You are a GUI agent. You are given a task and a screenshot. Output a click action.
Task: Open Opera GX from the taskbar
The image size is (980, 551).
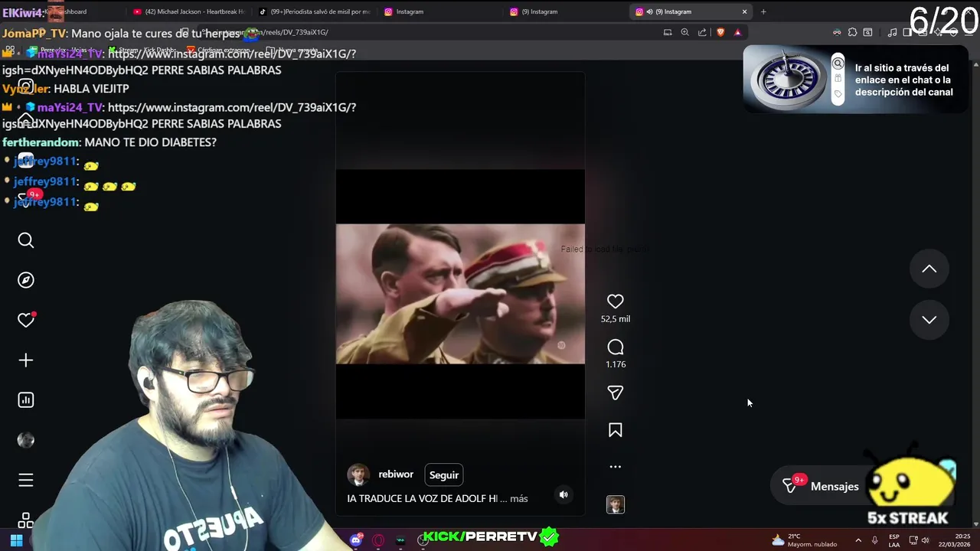pyautogui.click(x=377, y=540)
